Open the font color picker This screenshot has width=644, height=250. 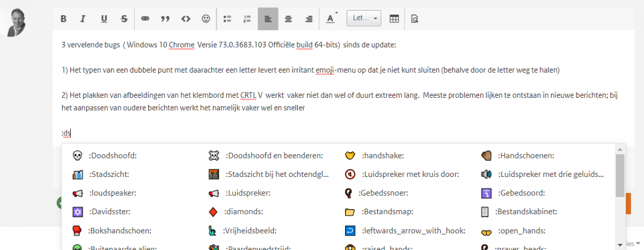click(x=331, y=18)
